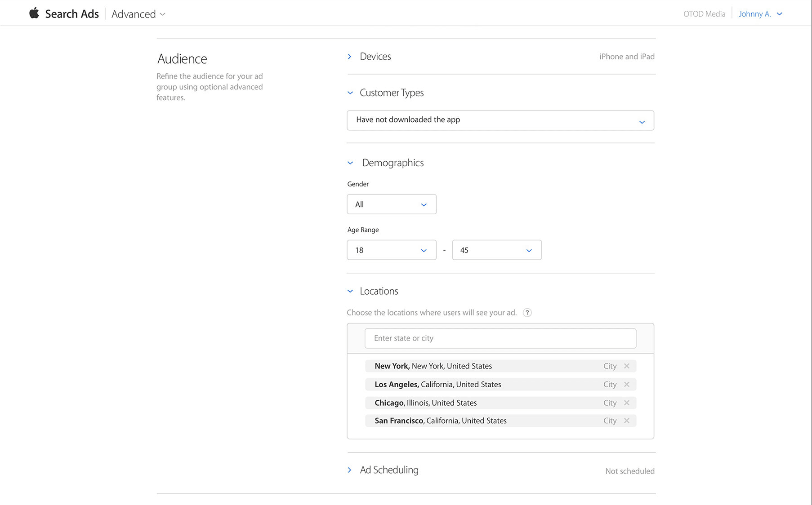The image size is (812, 505).
Task: Click the Demographics heading
Action: coord(393,163)
